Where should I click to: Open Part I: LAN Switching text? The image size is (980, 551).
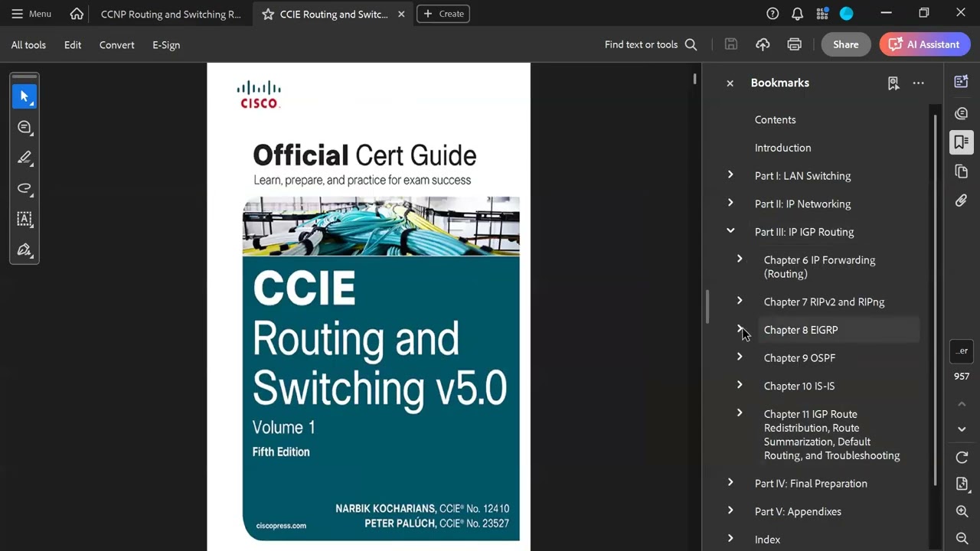tap(802, 176)
